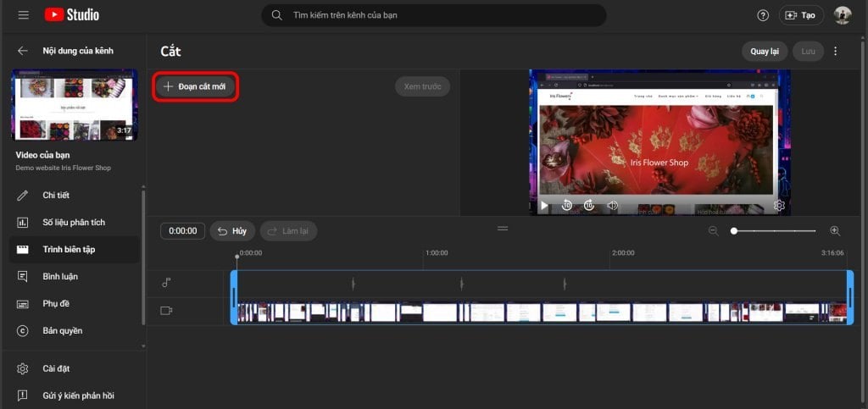
Task: Open the help question mark icon
Action: 763,15
